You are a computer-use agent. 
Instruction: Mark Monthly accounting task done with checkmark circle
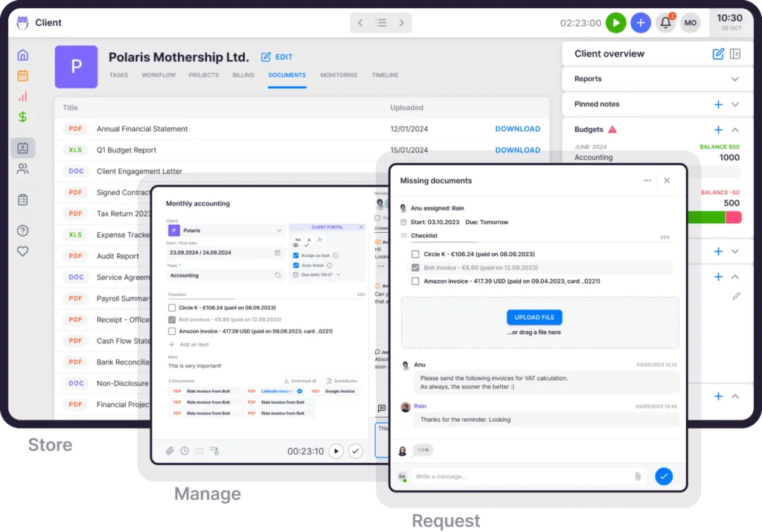[356, 451]
